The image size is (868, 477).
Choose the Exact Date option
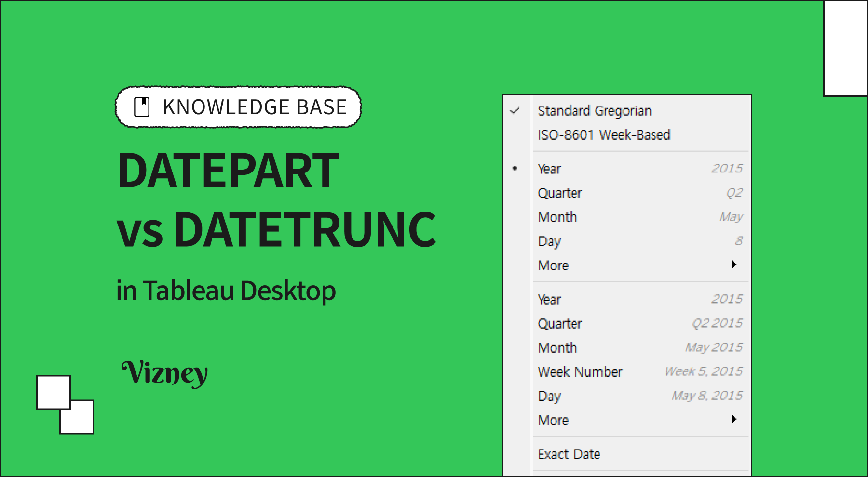(x=569, y=454)
